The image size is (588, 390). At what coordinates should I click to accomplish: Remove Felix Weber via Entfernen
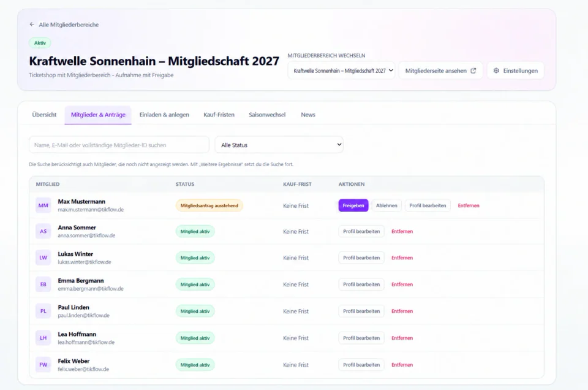click(x=402, y=364)
